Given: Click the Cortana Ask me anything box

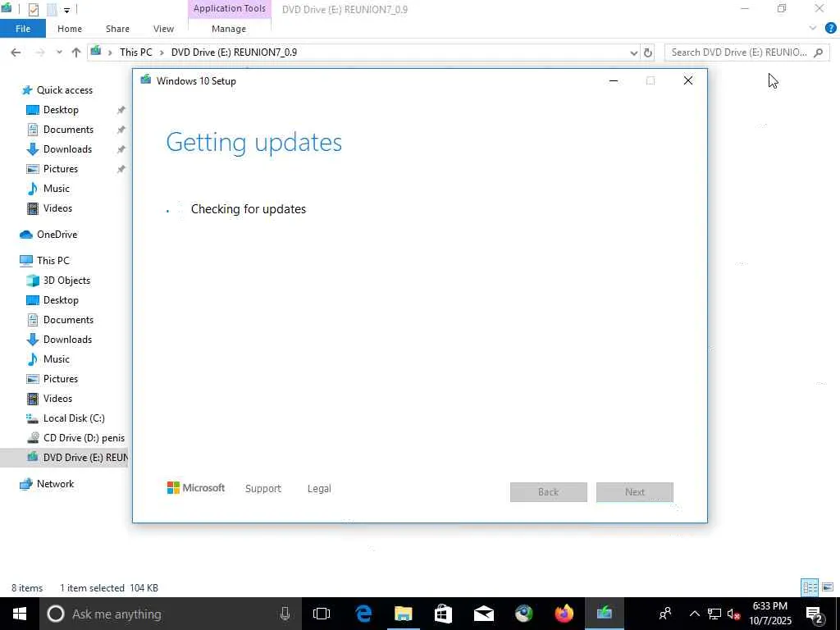Looking at the screenshot, I should tap(169, 614).
